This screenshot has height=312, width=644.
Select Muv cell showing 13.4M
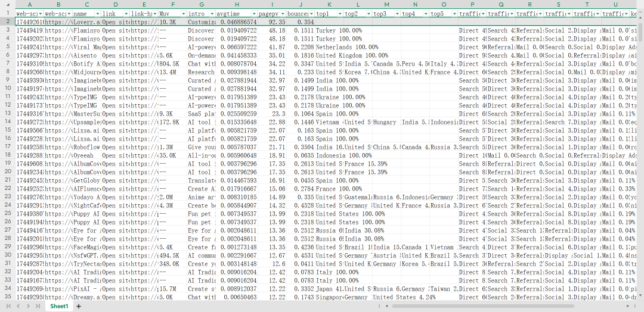coord(172,72)
